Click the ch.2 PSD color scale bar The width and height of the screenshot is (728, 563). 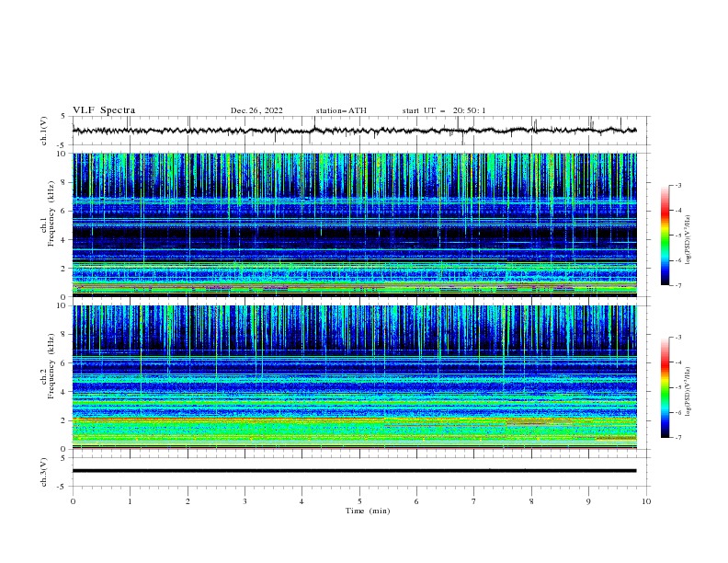tap(665, 387)
